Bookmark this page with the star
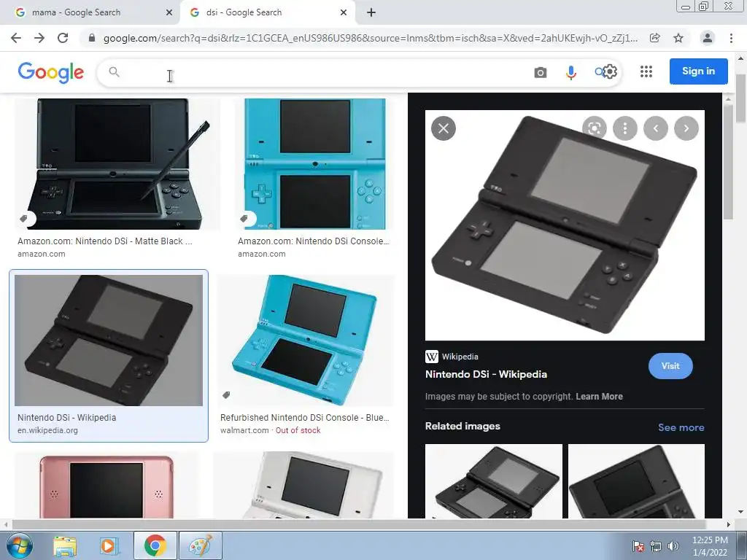The height and width of the screenshot is (560, 747). (x=678, y=38)
